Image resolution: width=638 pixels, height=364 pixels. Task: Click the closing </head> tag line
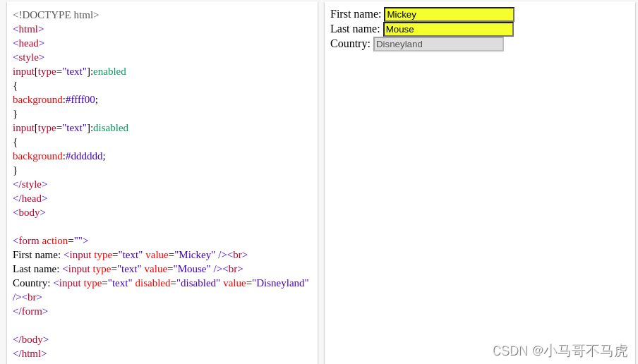click(x=30, y=198)
